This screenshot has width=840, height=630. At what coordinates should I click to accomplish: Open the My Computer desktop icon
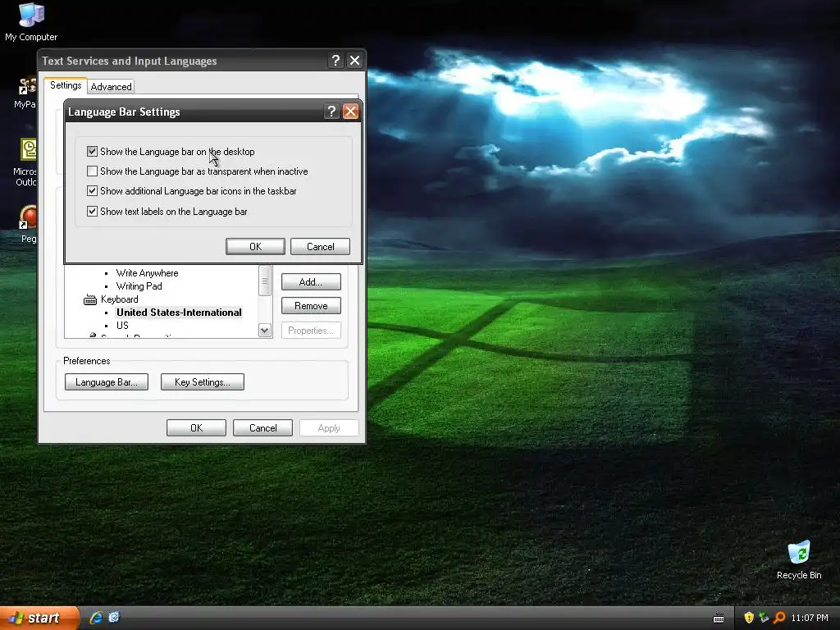coord(31,21)
